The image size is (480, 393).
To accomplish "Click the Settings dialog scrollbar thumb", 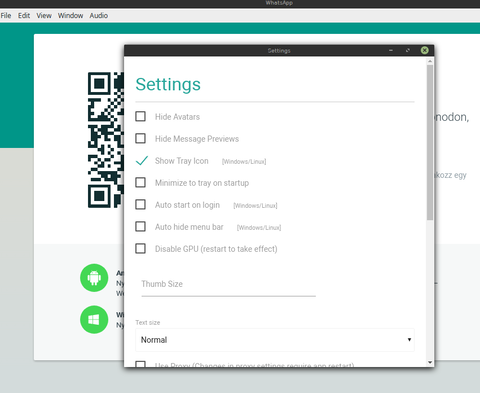I will pos(430,142).
